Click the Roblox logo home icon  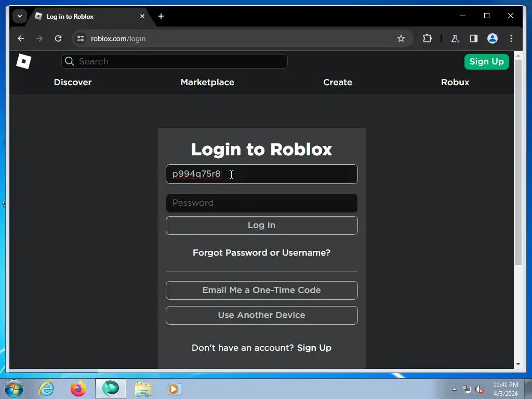[x=24, y=61]
